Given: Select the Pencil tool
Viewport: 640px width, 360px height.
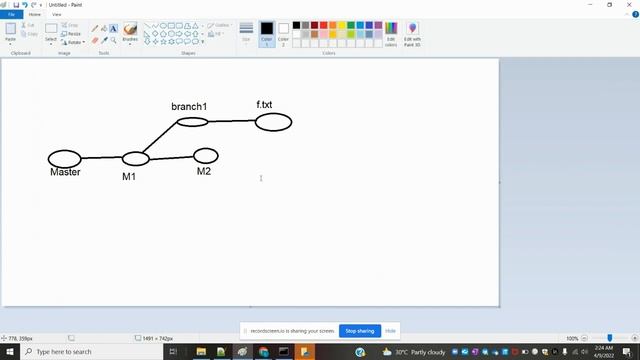Looking at the screenshot, I should coord(95,29).
